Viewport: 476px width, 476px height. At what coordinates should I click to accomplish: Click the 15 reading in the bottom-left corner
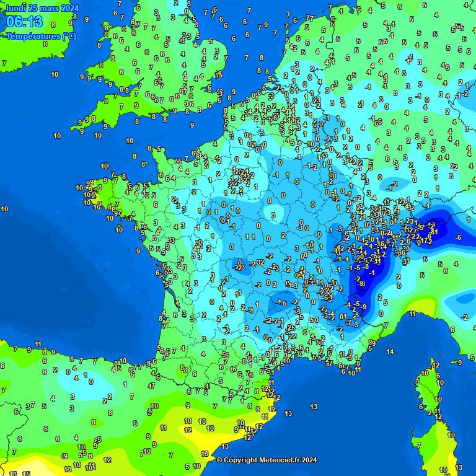[x=26, y=474]
